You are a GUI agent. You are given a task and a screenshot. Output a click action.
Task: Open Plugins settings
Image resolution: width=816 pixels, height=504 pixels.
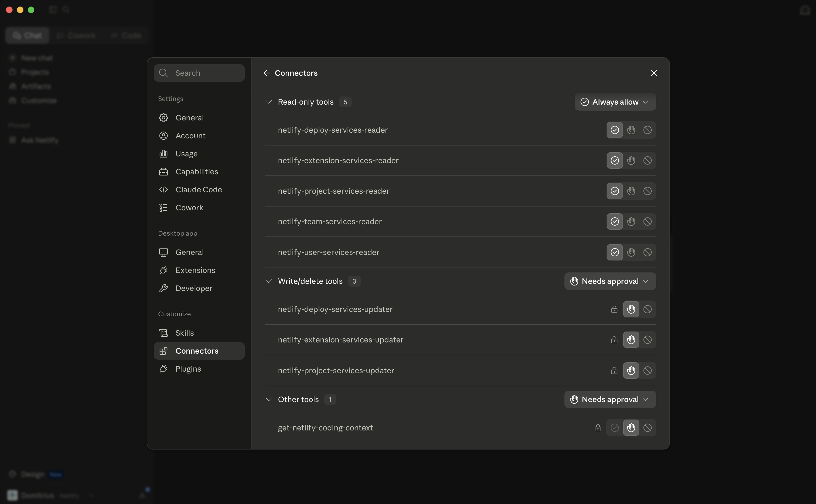pos(199,369)
